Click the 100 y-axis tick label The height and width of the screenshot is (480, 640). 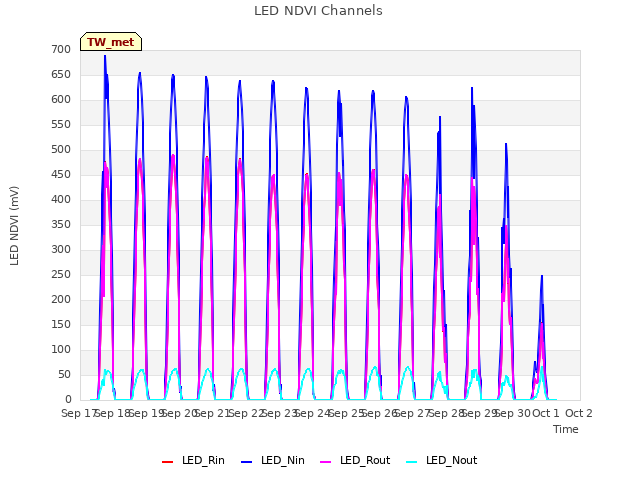[61, 350]
